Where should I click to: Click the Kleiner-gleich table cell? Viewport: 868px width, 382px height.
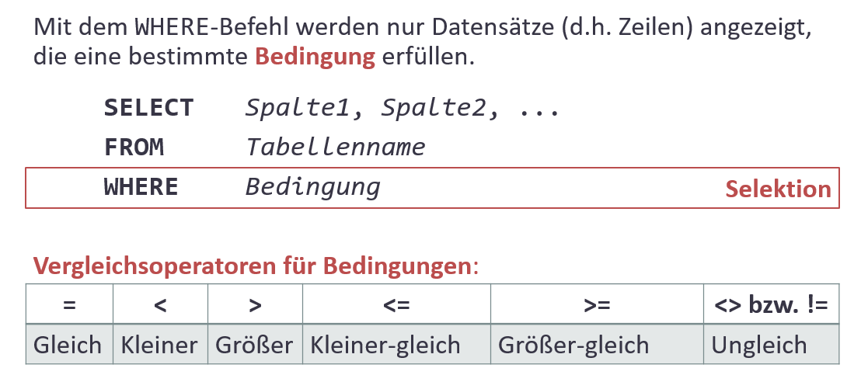tap(385, 344)
